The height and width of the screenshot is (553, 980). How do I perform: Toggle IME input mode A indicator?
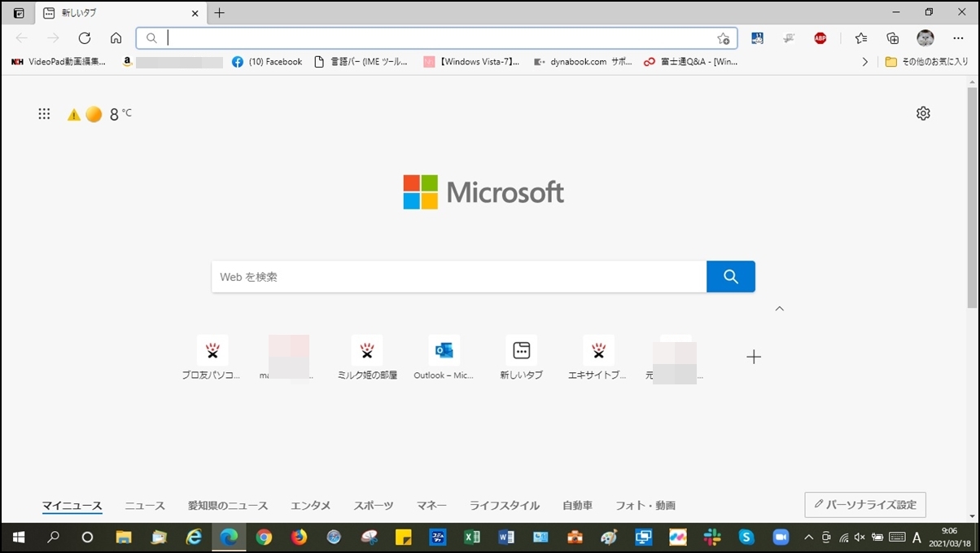(x=917, y=538)
